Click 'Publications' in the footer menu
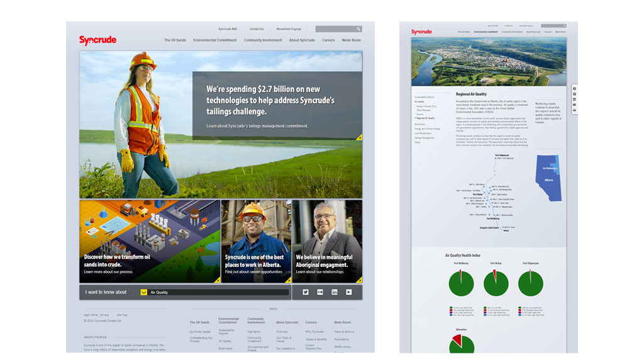Screen dimensions: 644x364 pos(341,339)
